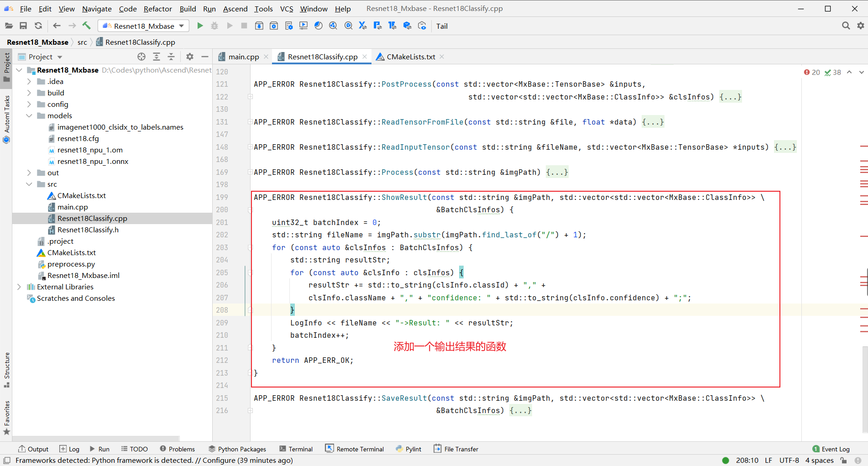Open Project panel options gear
Screen dimensions: 868x466
190,57
